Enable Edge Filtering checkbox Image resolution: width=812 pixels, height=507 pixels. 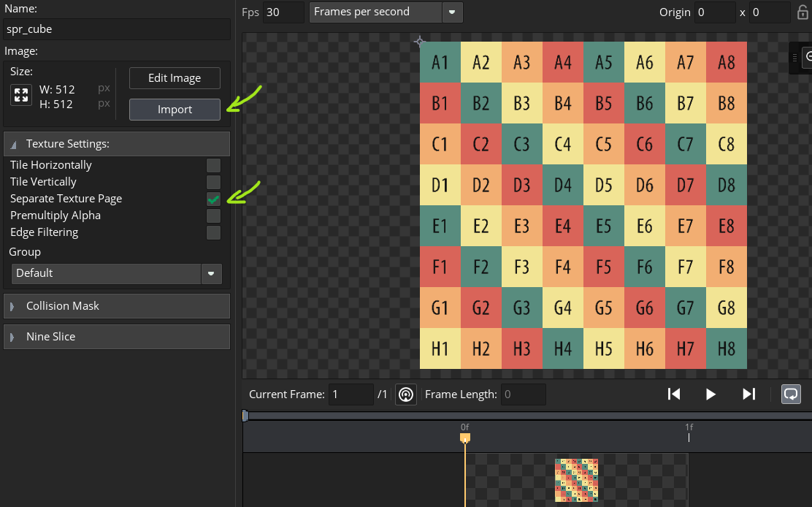(213, 232)
